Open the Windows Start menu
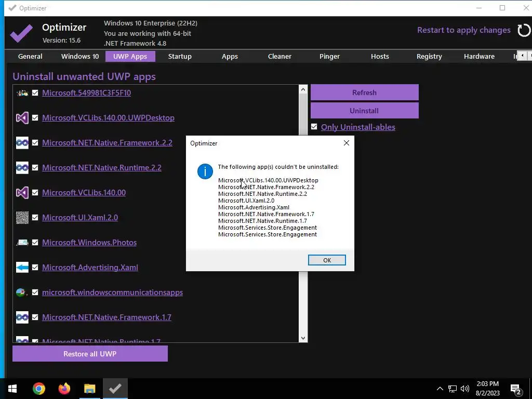The width and height of the screenshot is (532, 399). pyautogui.click(x=12, y=389)
